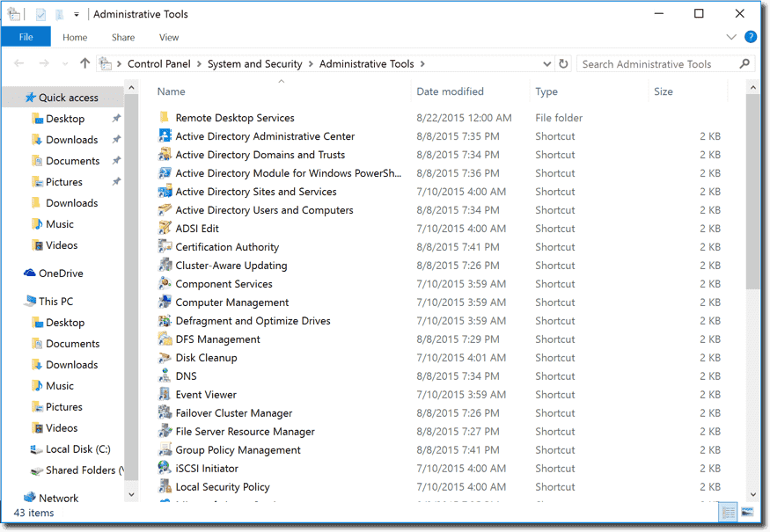
Task: Go back with the Back arrow
Action: (x=19, y=63)
